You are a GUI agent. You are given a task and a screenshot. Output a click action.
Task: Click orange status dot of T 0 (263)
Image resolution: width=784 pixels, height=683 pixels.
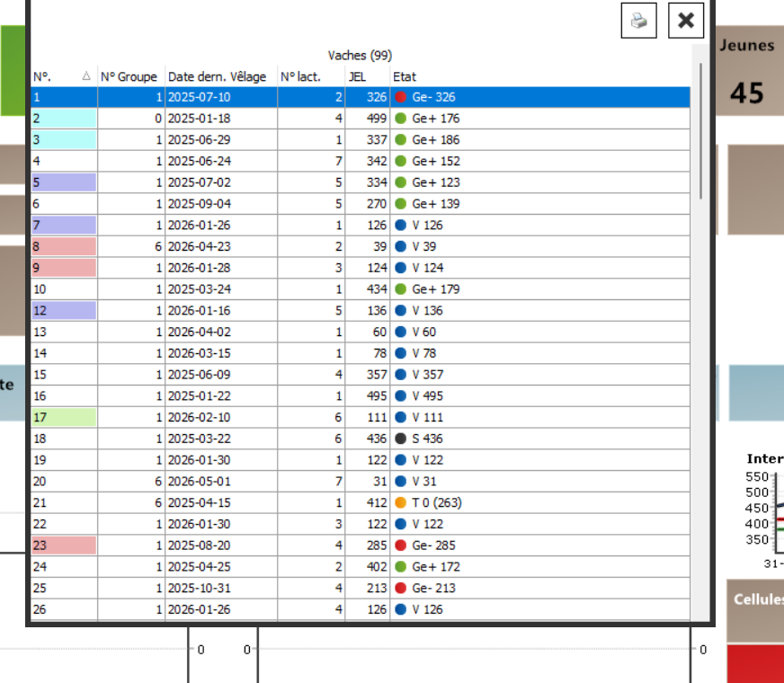point(400,502)
